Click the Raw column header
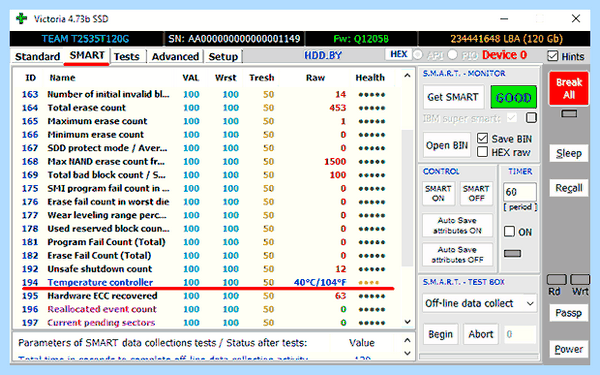The height and width of the screenshot is (375, 600). [x=315, y=78]
